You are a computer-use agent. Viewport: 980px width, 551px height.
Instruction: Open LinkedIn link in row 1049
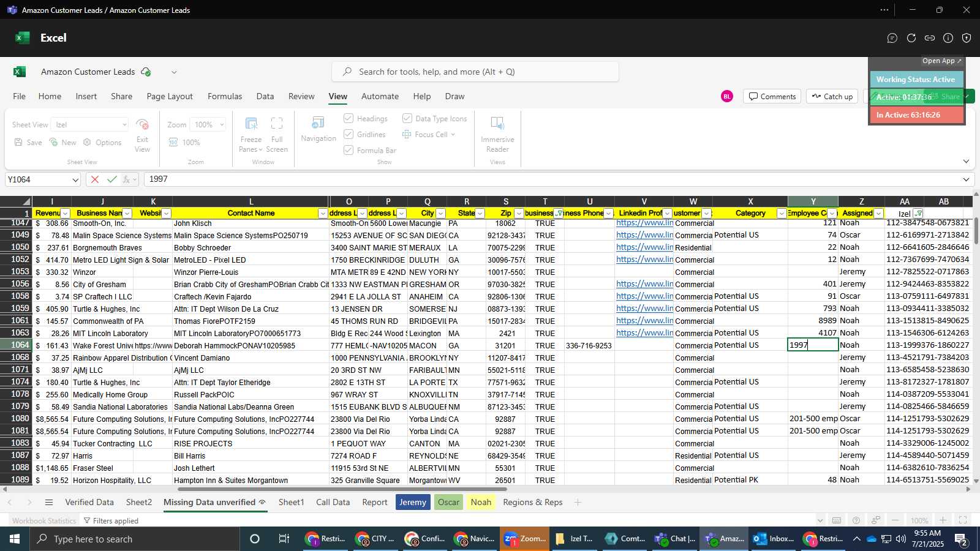644,235
